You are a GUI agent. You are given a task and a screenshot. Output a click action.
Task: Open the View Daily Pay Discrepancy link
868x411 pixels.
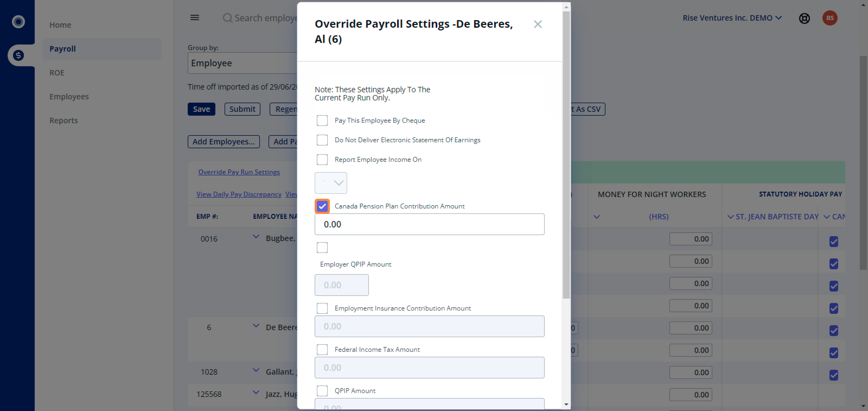tap(239, 194)
